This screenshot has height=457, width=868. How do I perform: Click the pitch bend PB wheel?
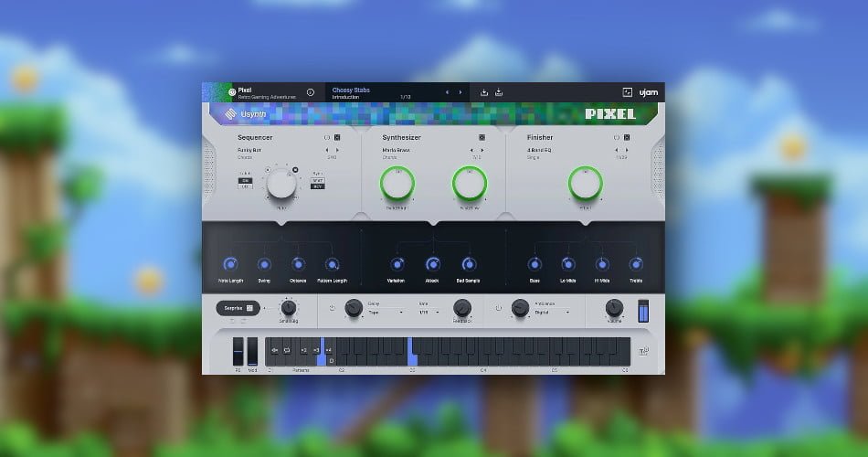coord(238,351)
